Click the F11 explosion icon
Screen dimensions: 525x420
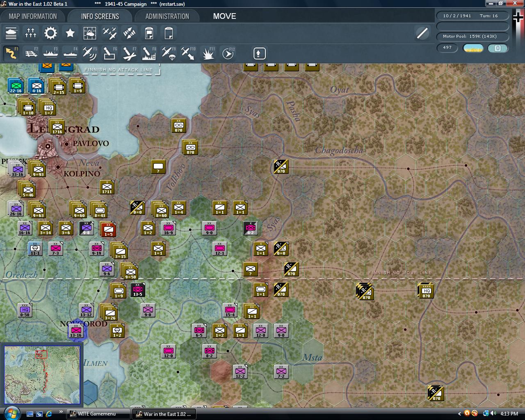[208, 53]
